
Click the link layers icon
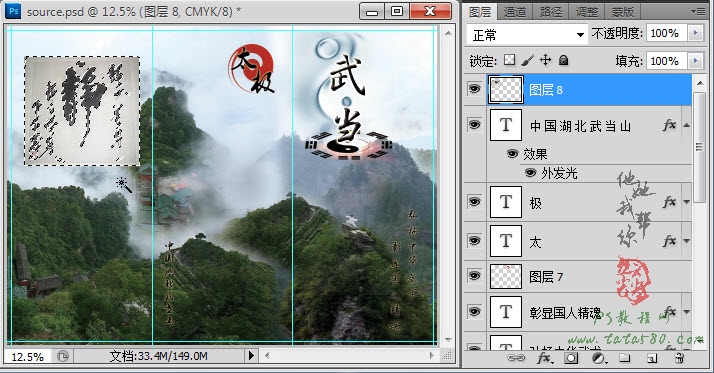coord(516,358)
